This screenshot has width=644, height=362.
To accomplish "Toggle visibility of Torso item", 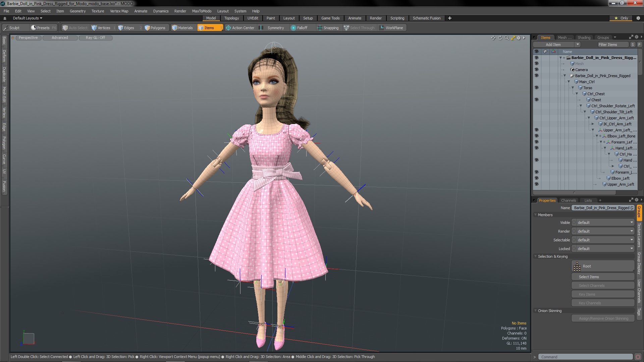I will [x=536, y=88].
